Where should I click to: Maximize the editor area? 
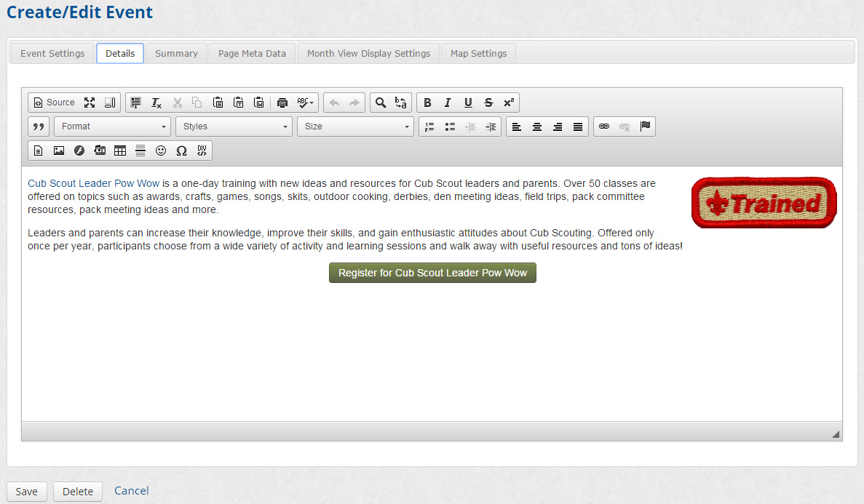(x=90, y=103)
